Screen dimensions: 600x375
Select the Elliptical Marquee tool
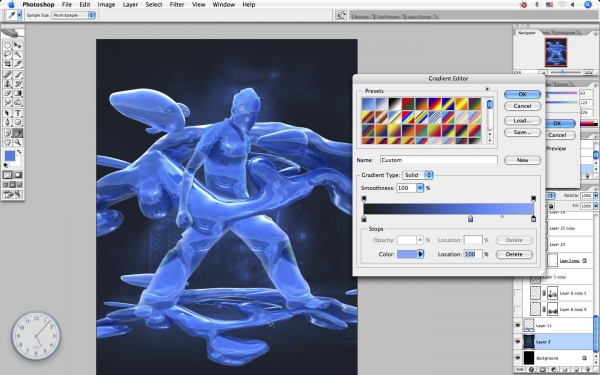pos(7,46)
